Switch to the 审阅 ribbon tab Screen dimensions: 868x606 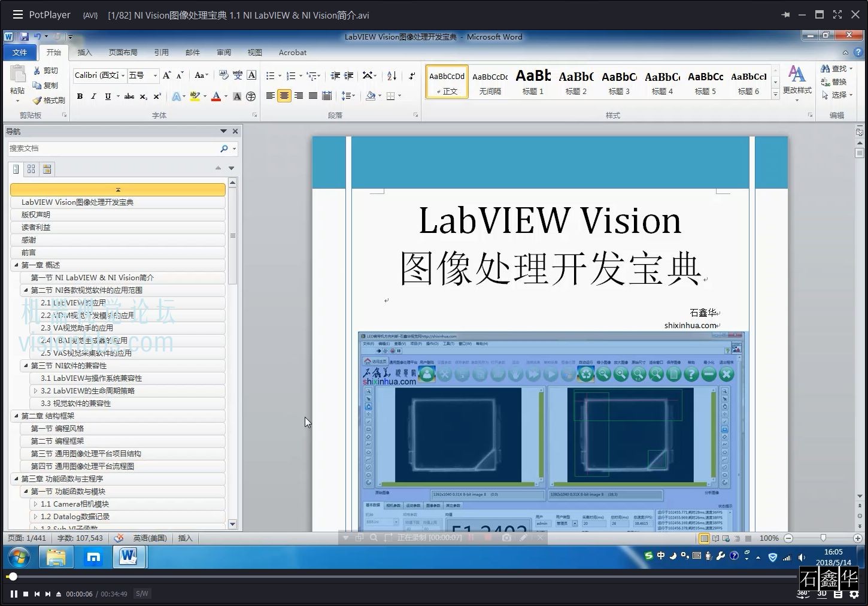coord(224,53)
